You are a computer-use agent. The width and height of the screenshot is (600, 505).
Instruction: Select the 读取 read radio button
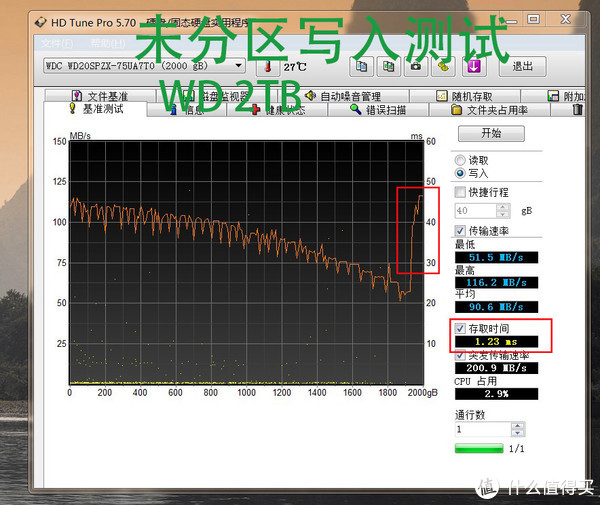[460, 160]
